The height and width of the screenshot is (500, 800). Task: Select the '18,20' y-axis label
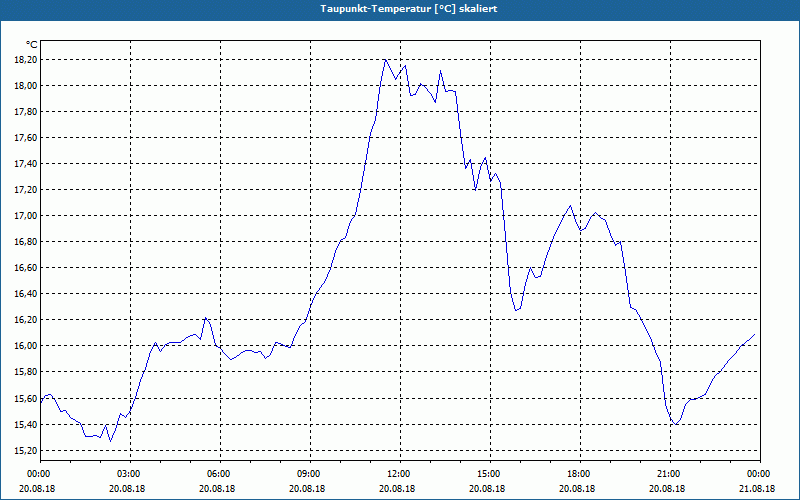tap(25, 60)
